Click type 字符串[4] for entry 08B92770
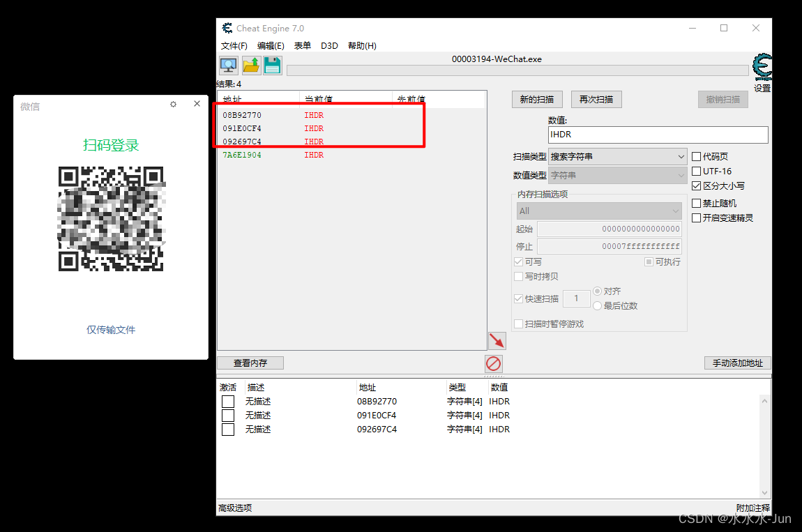The height and width of the screenshot is (532, 802). click(x=464, y=402)
